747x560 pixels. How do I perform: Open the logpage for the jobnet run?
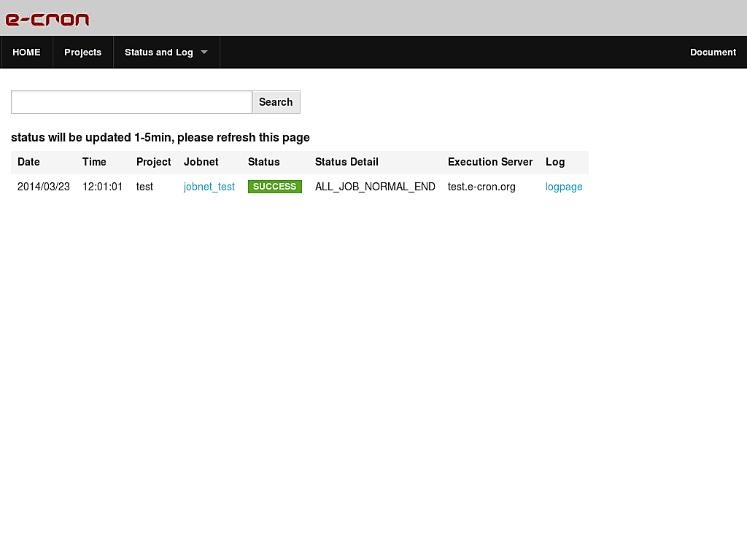click(x=563, y=187)
